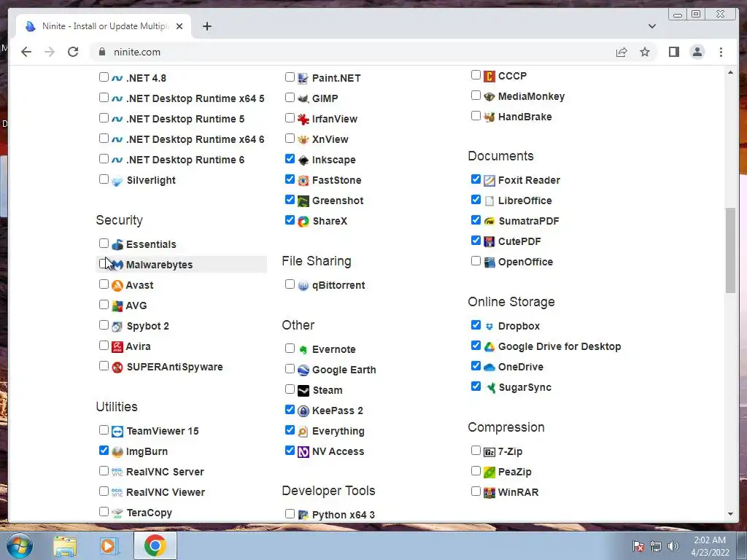This screenshot has width=747, height=560.
Task: Click the Foxit Reader icon
Action: point(489,181)
